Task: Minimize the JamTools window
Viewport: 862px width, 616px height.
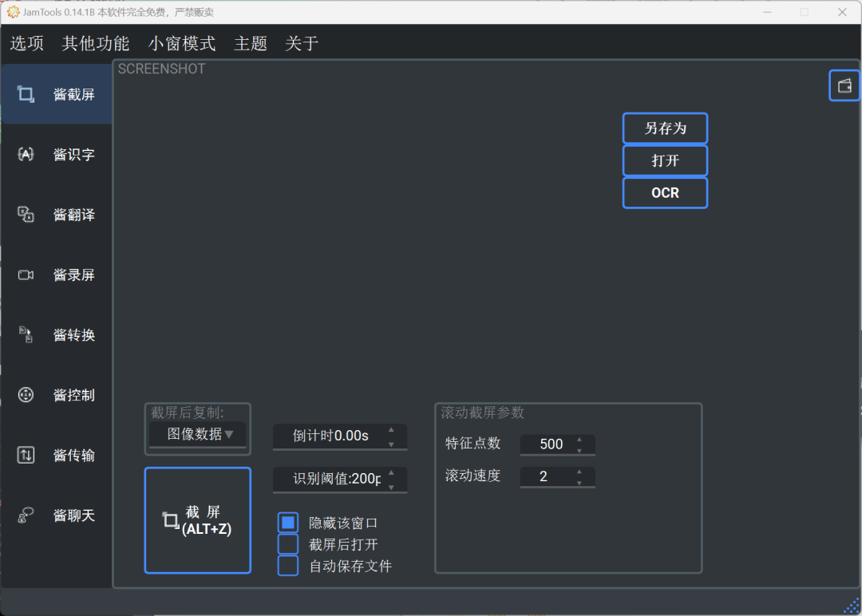Action: tap(767, 12)
